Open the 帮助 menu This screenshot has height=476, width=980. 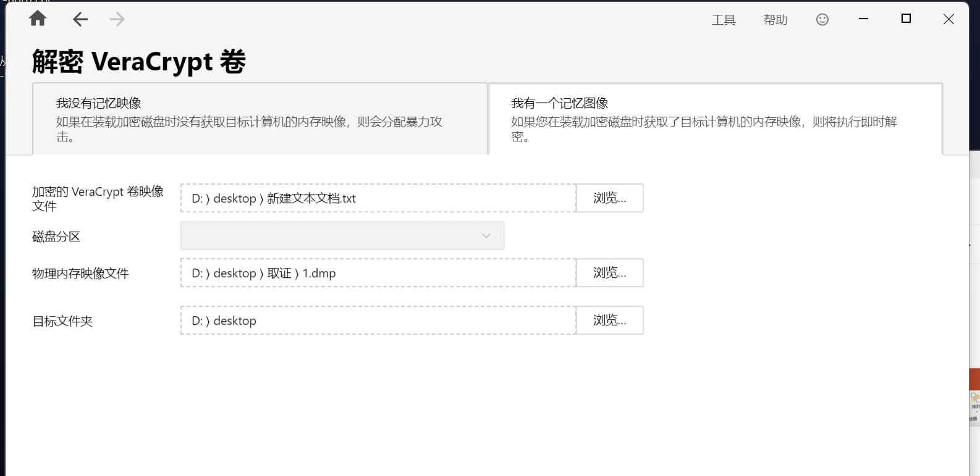tap(775, 20)
